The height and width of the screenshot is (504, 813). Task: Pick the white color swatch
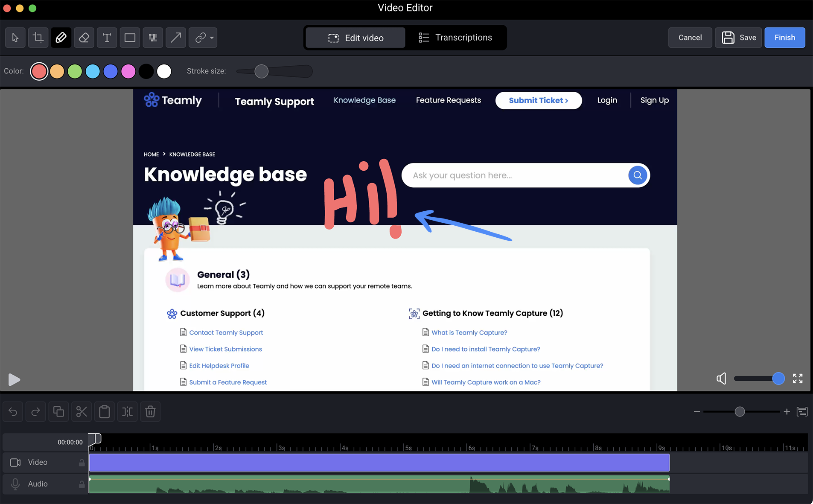[164, 71]
